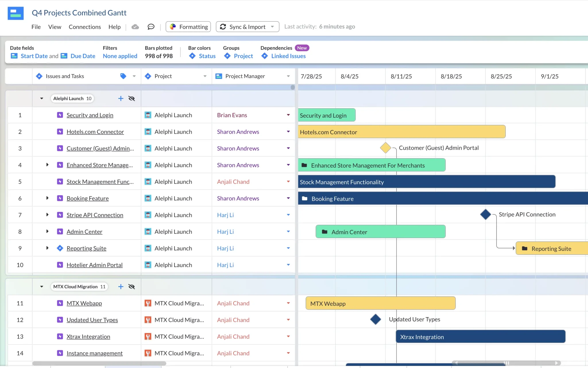Click the Project Manager column header icon
Image resolution: width=588 pixels, height=368 pixels.
[x=219, y=76]
